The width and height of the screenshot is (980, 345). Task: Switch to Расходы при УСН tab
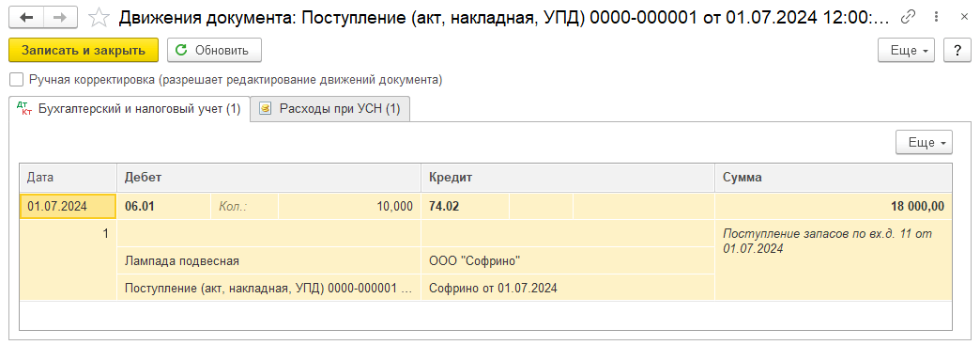point(330,109)
